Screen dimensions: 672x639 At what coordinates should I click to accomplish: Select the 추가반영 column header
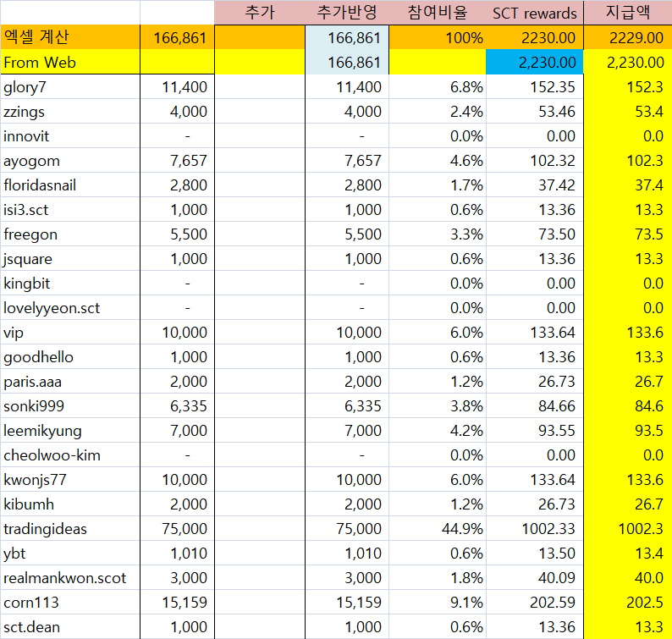point(347,13)
